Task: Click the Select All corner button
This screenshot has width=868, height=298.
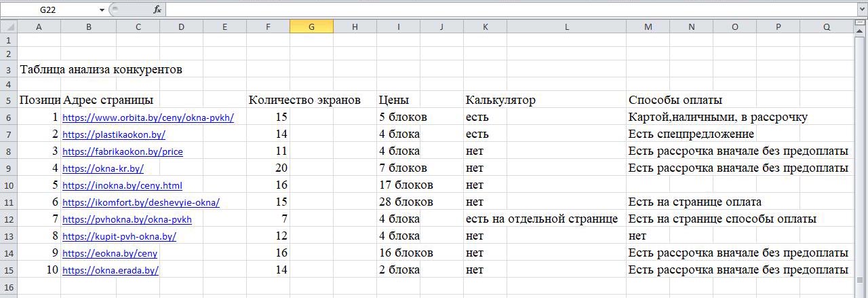Action: point(7,26)
